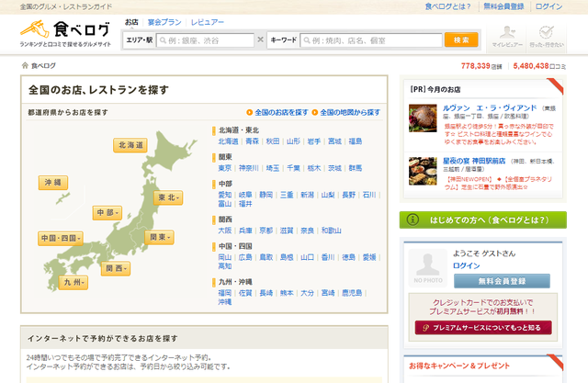The image size is (588, 383).
Task: Click info icon on はじめての方へ banner
Action: tap(413, 220)
